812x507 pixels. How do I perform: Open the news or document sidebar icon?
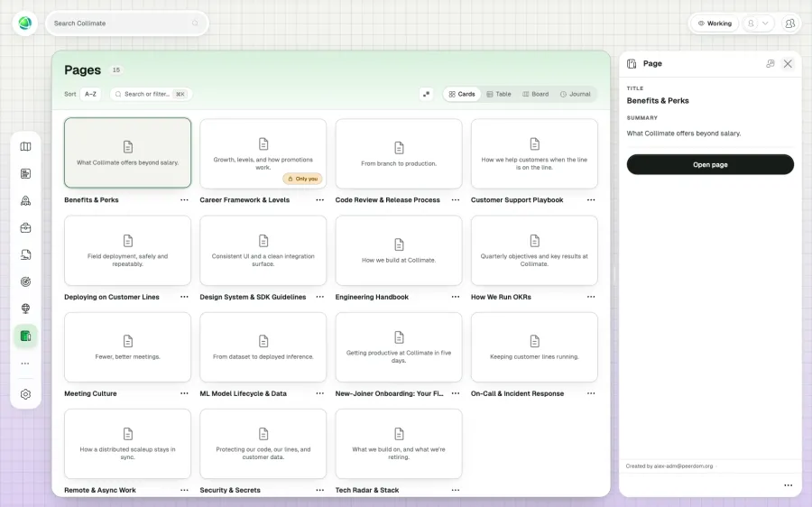25,173
